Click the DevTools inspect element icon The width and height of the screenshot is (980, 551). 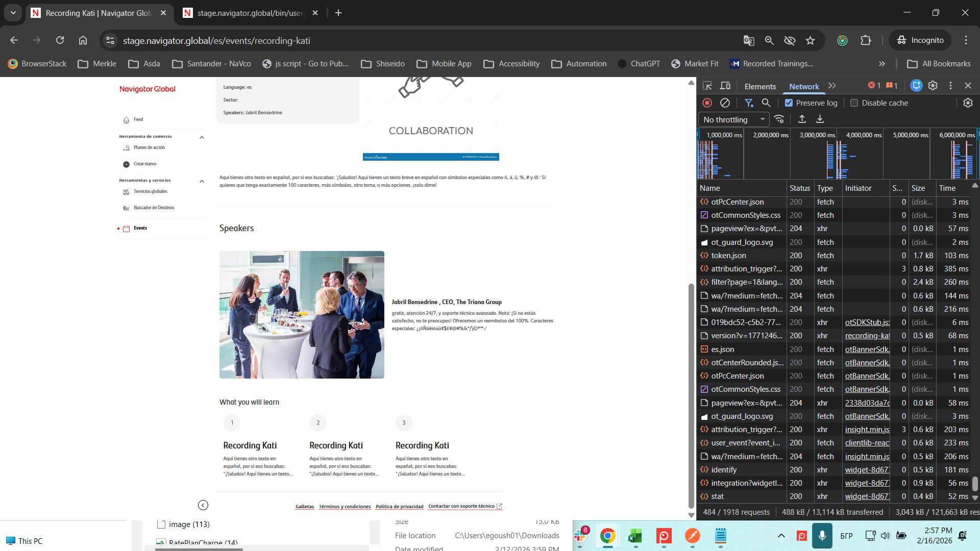[x=707, y=86]
